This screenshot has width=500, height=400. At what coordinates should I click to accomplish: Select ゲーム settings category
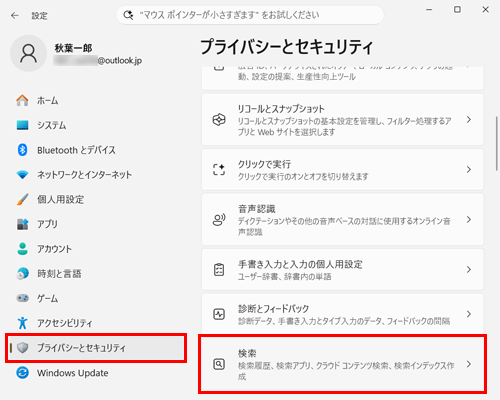95,298
